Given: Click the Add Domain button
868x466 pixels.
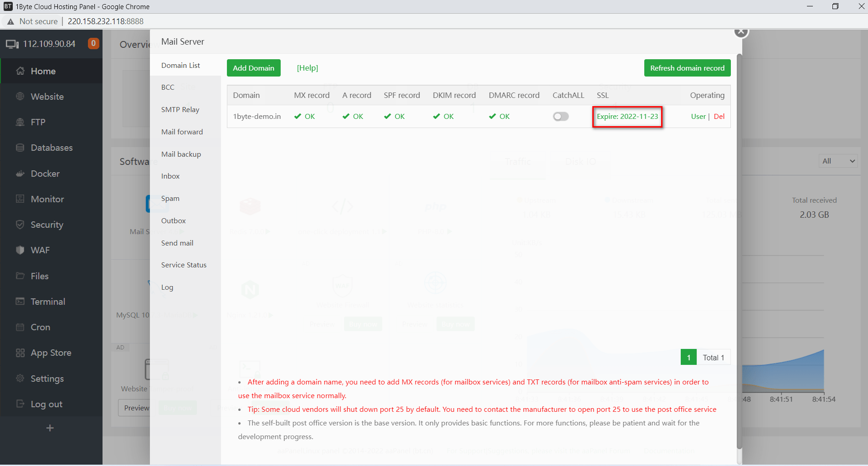Looking at the screenshot, I should tap(254, 68).
